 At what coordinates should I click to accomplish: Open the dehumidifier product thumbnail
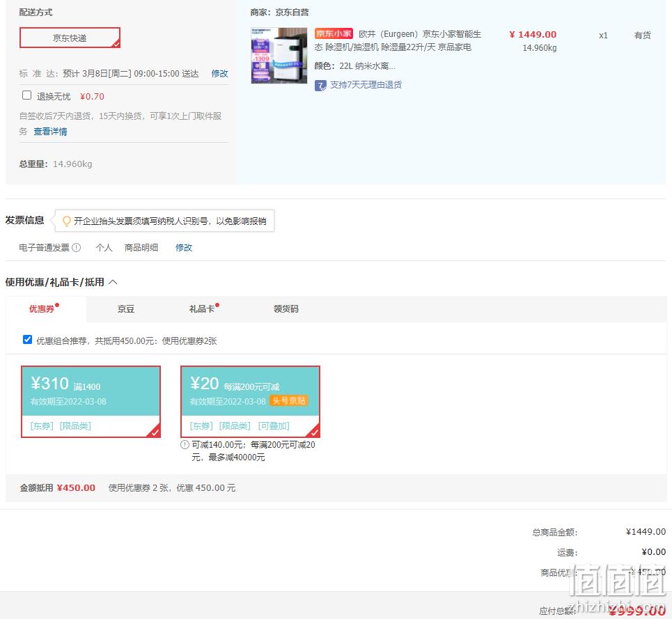(279, 55)
